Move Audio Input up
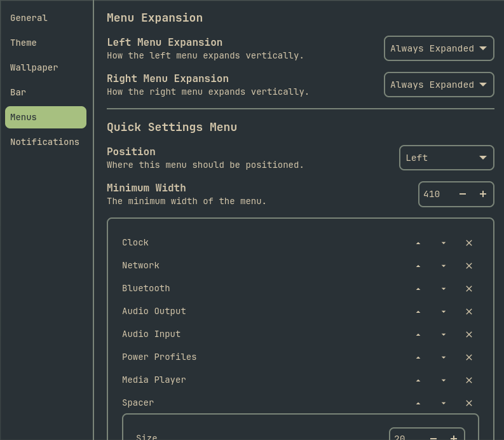The width and height of the screenshot is (504, 440). [418, 334]
